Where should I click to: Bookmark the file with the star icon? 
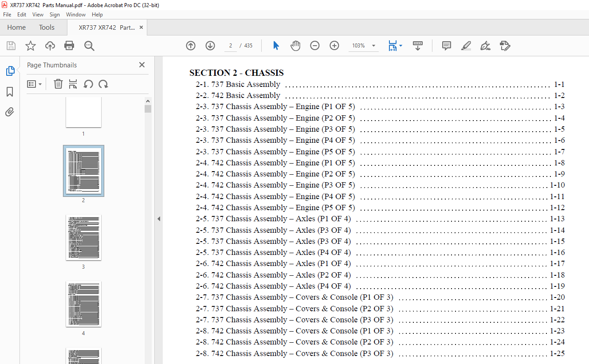(30, 46)
